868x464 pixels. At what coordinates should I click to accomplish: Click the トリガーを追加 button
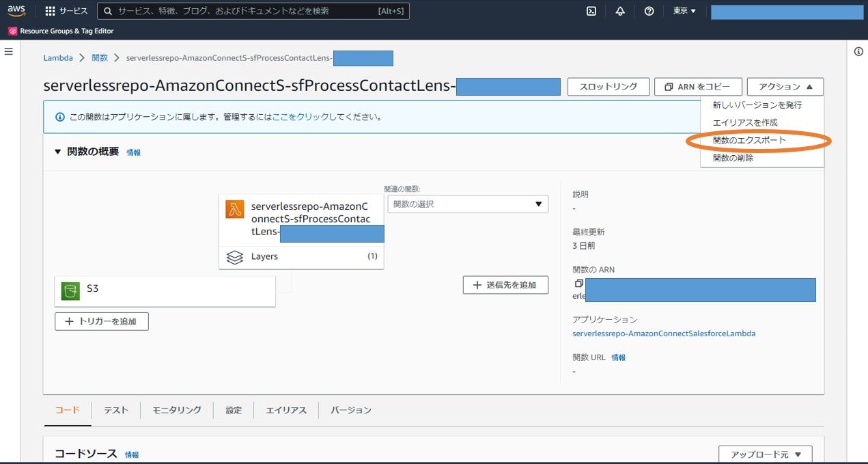[102, 321]
